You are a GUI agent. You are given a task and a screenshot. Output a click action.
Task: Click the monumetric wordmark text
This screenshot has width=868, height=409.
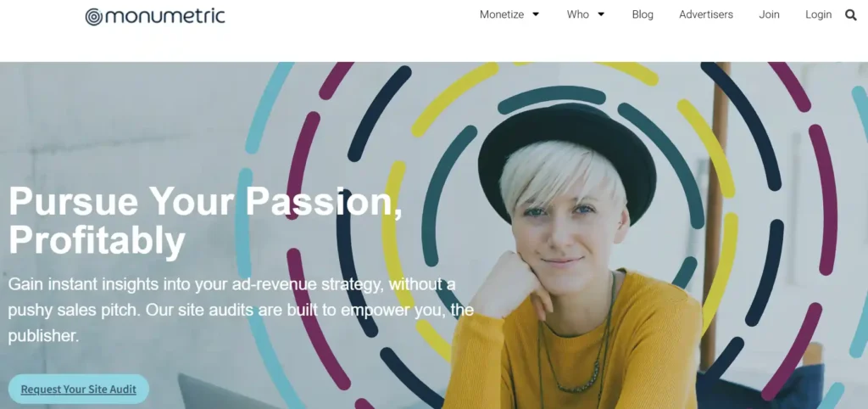[x=164, y=16]
